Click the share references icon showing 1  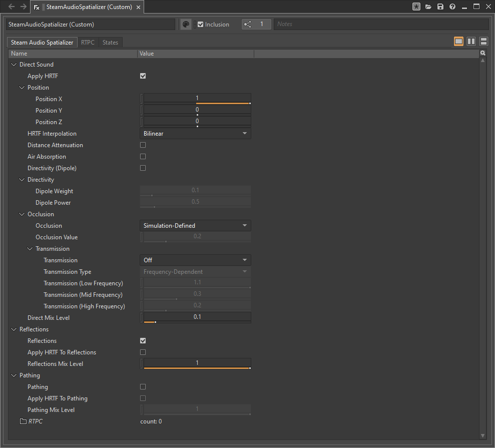256,25
